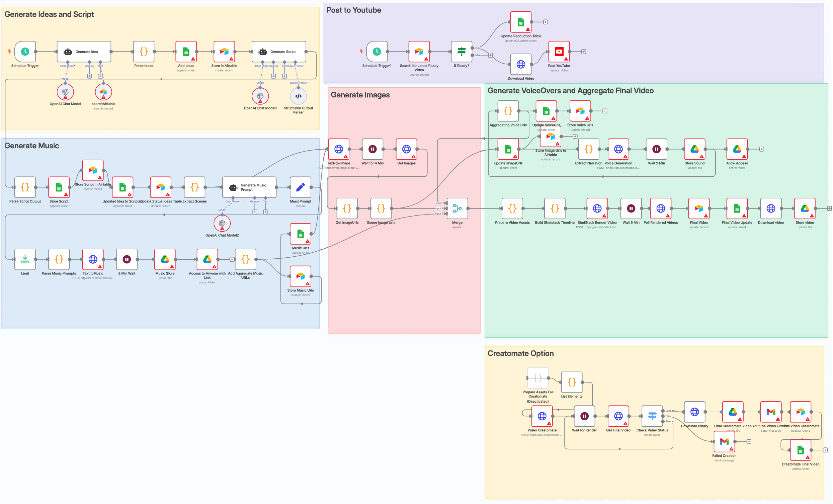Screen dimensions: 833x504
Task: Add node after Allow Access output
Action: [762, 149]
